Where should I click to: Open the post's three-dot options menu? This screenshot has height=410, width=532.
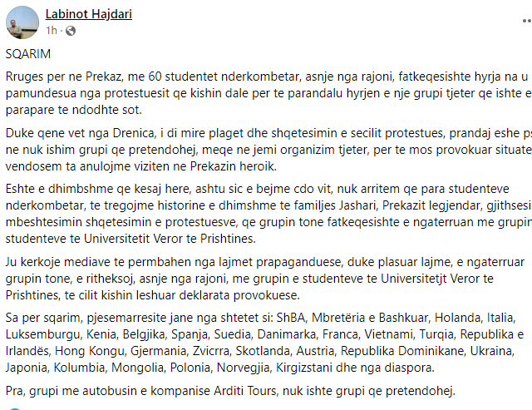(527, 22)
